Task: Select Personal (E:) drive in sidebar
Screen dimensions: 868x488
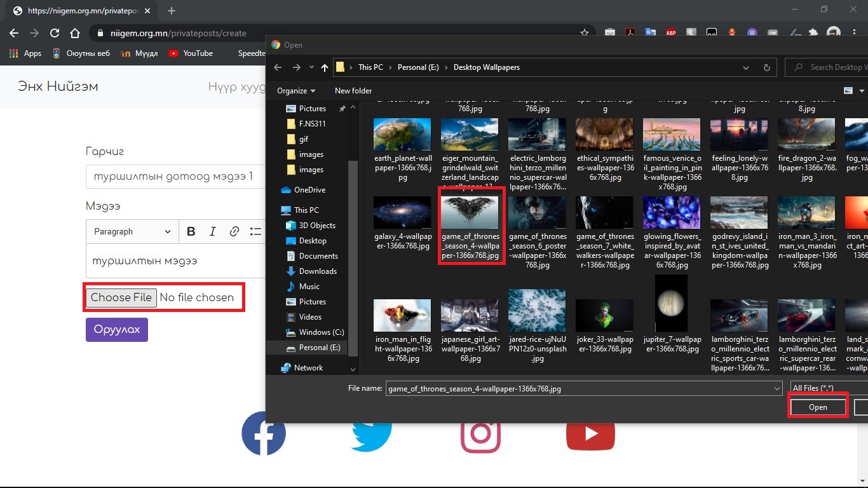Action: pos(319,348)
